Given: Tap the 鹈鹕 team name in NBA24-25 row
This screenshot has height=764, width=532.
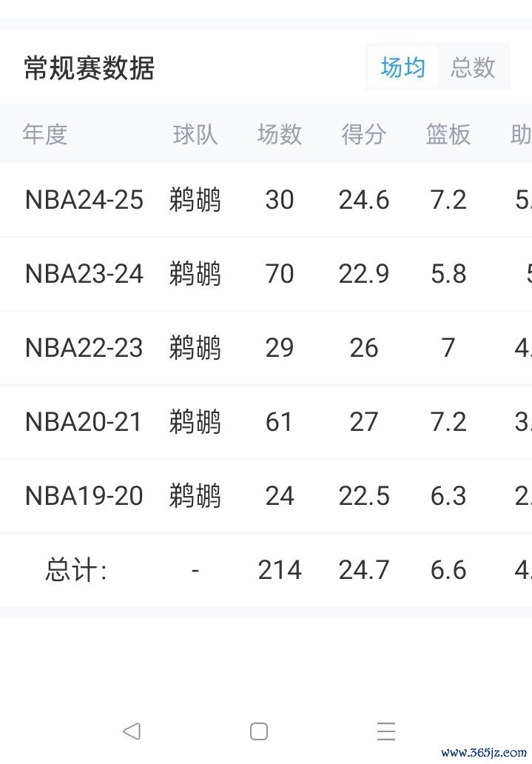Looking at the screenshot, I should [x=195, y=200].
